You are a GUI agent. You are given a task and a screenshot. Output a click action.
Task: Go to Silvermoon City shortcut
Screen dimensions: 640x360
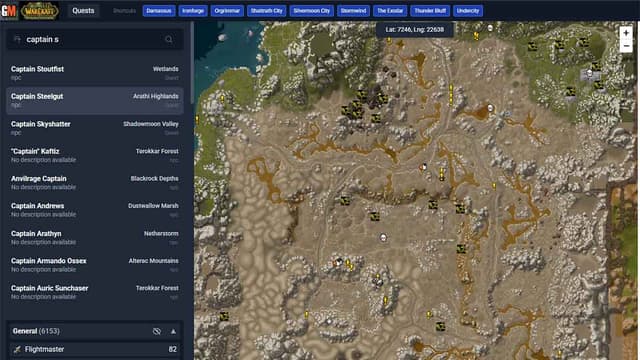[311, 11]
